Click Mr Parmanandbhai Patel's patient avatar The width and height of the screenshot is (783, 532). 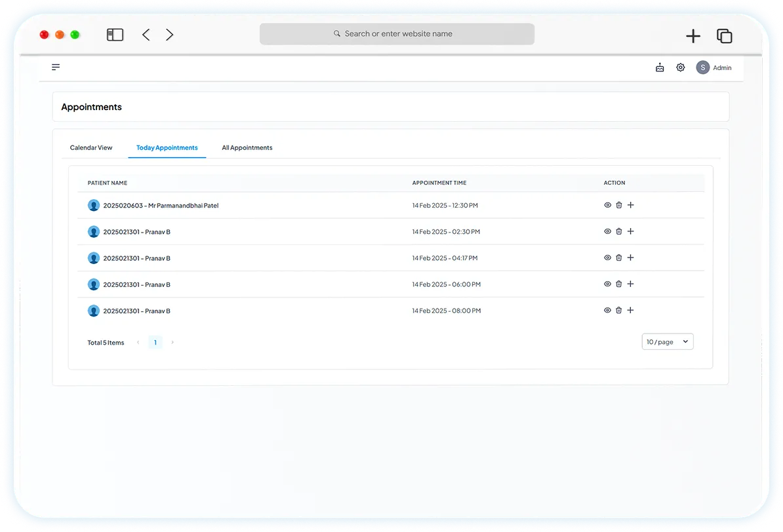click(93, 205)
